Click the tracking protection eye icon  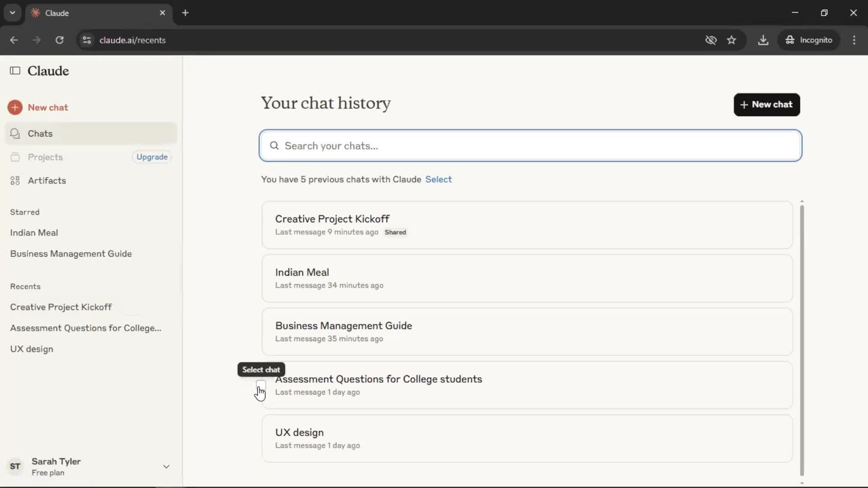tap(711, 40)
